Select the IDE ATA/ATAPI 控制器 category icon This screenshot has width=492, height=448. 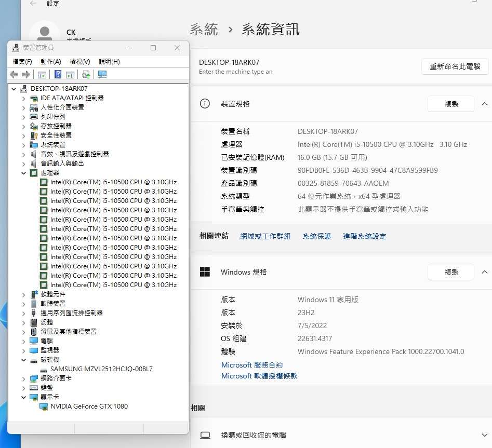point(34,98)
